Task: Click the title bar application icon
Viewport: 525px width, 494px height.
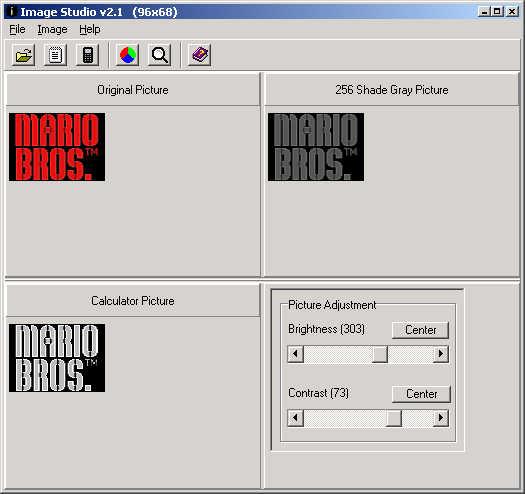Action: coord(12,12)
